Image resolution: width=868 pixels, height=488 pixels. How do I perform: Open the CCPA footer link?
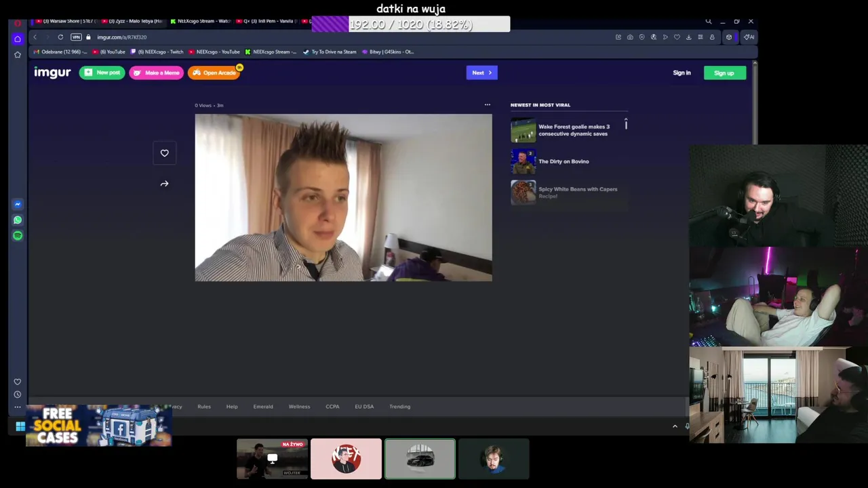point(332,407)
